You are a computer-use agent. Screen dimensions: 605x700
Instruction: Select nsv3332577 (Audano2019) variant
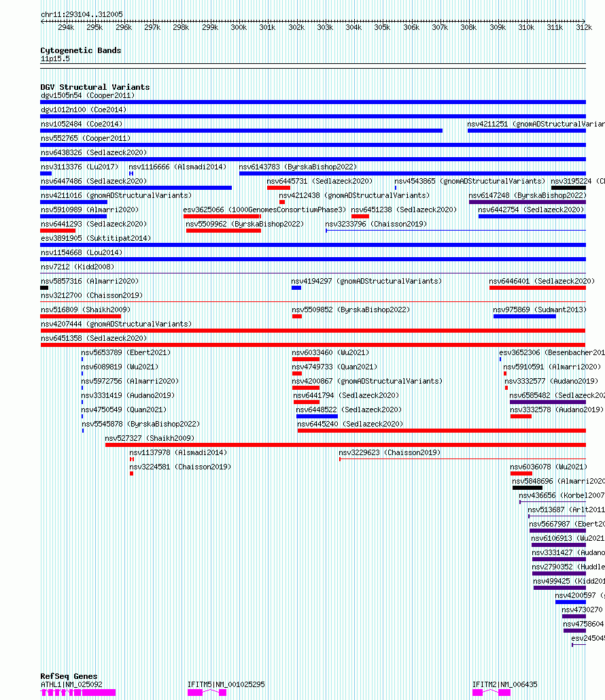[x=551, y=381]
